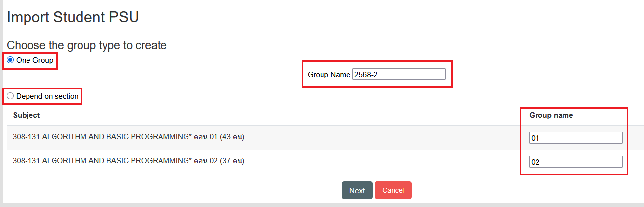The width and height of the screenshot is (644, 207).
Task: Click the ALGORITHM AND BASIC PROGRAMMING ตอน 01 row text
Action: point(129,137)
